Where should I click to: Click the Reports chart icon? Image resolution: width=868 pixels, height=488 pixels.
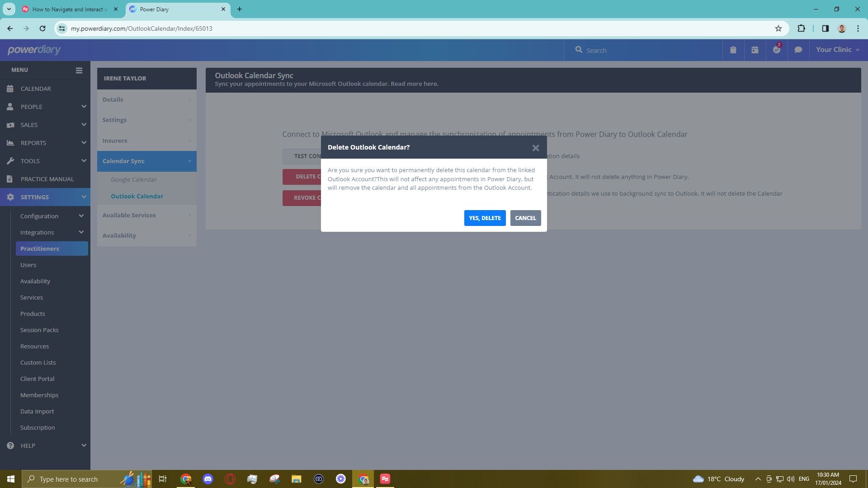tap(10, 143)
